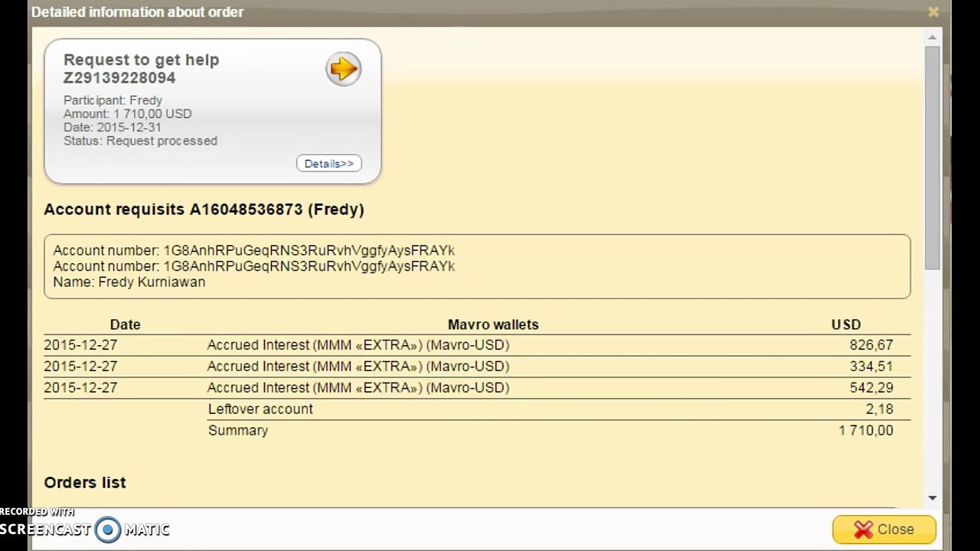Image resolution: width=980 pixels, height=551 pixels.
Task: Click the "Summary" row label
Action: 238,431
